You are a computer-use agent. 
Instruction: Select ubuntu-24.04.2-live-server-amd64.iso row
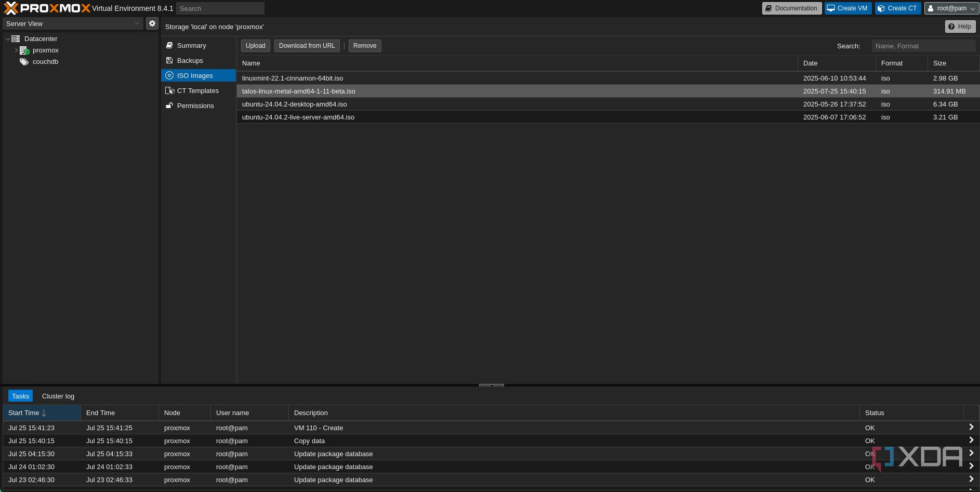pyautogui.click(x=608, y=117)
